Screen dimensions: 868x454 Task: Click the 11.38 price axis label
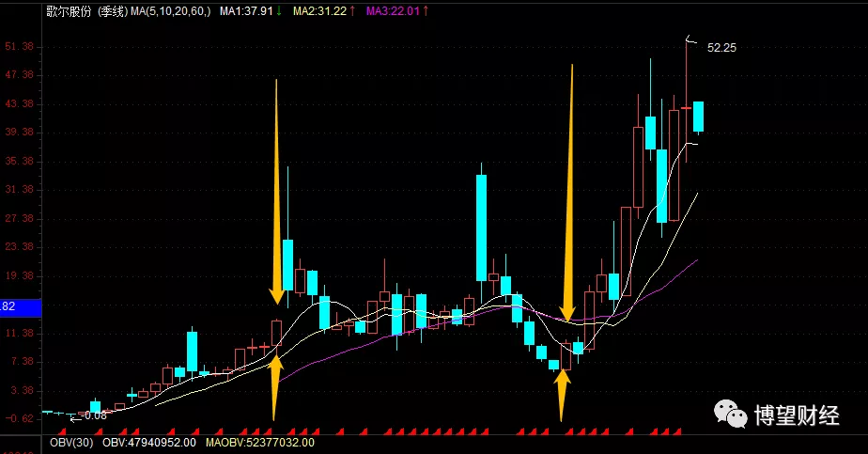coord(20,334)
